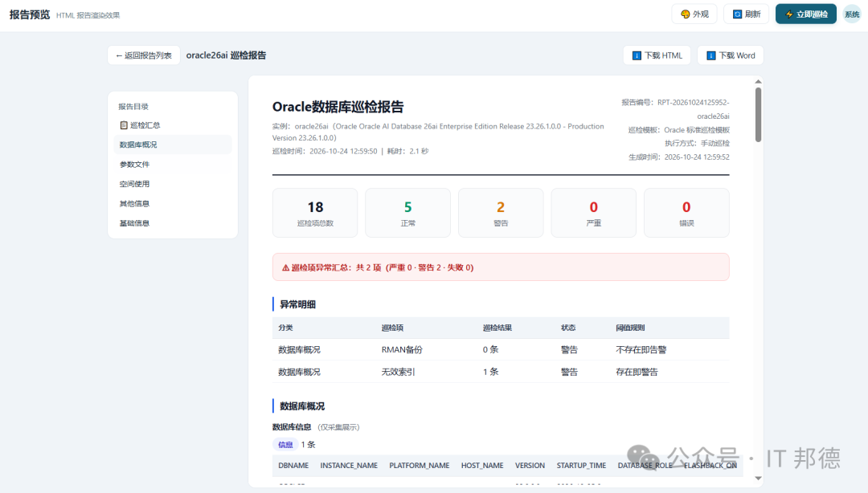This screenshot has width=868, height=493.
Task: Click the 无效索引 cell in 异常明细
Action: [398, 372]
